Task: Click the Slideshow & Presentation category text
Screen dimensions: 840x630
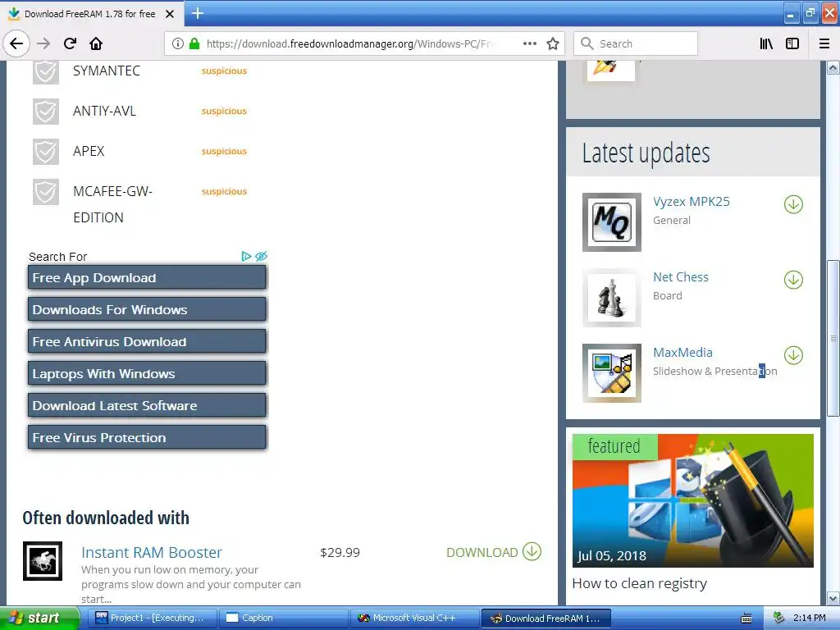Action: (714, 371)
